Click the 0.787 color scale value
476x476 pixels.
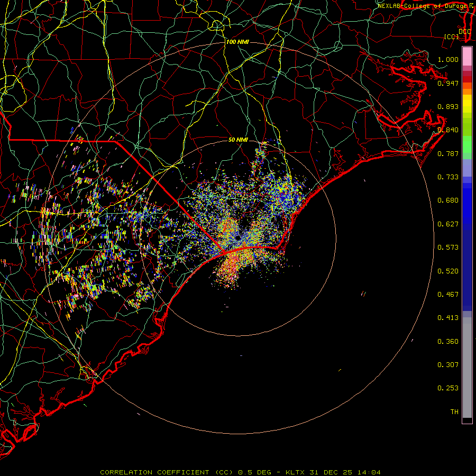(x=448, y=153)
